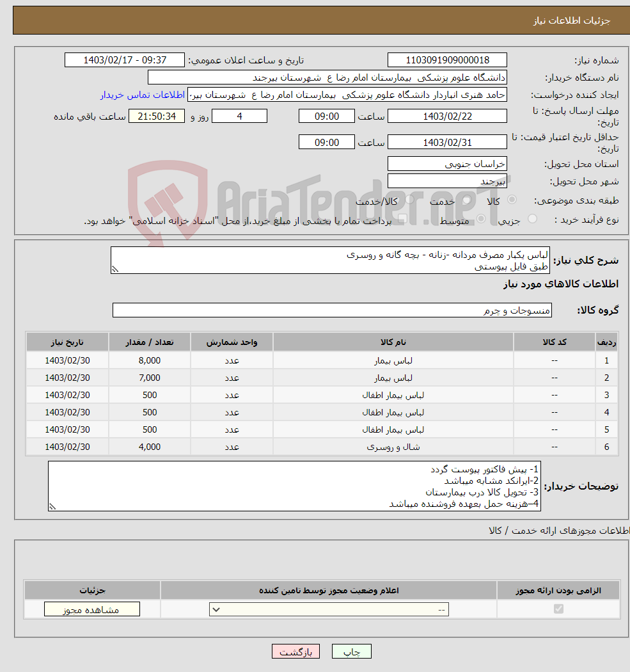Click the چاپ (print) button
The image size is (630, 672).
tap(351, 652)
